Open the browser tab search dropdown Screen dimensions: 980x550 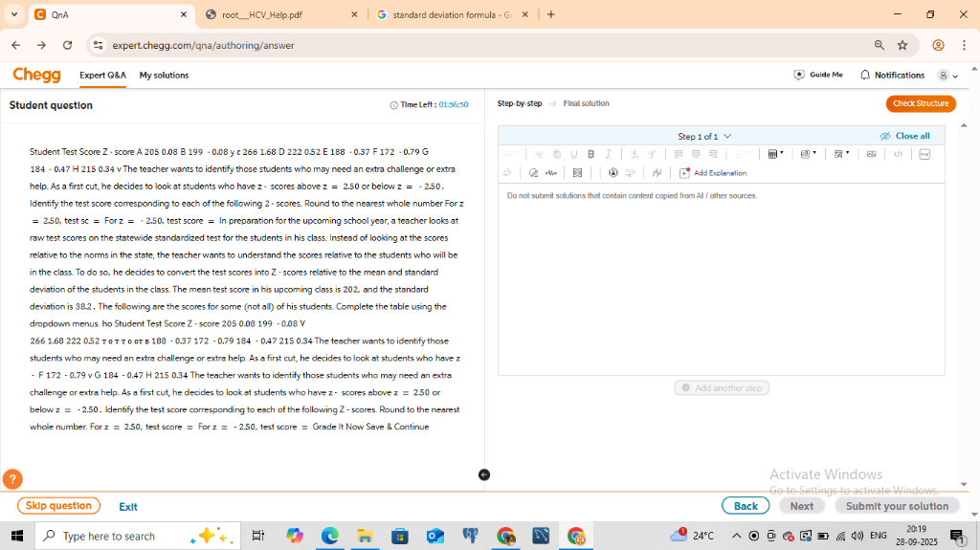click(x=14, y=14)
